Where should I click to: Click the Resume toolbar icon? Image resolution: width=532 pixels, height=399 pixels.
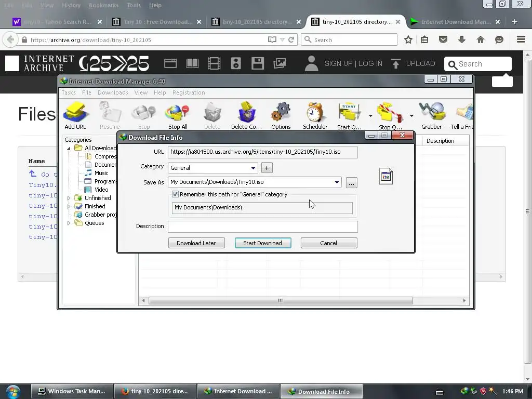(110, 115)
